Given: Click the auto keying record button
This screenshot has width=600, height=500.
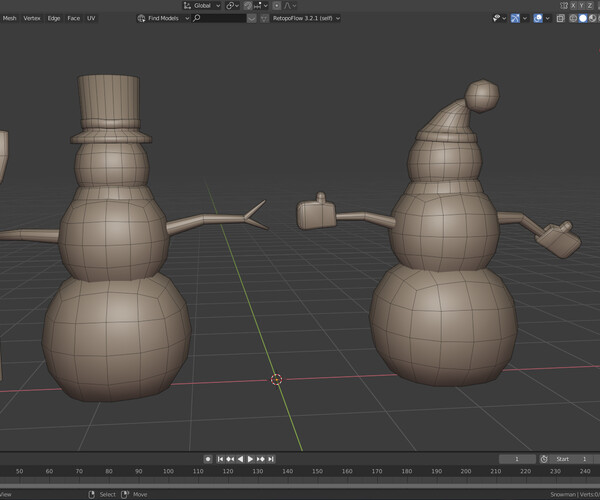Looking at the screenshot, I should (207, 458).
